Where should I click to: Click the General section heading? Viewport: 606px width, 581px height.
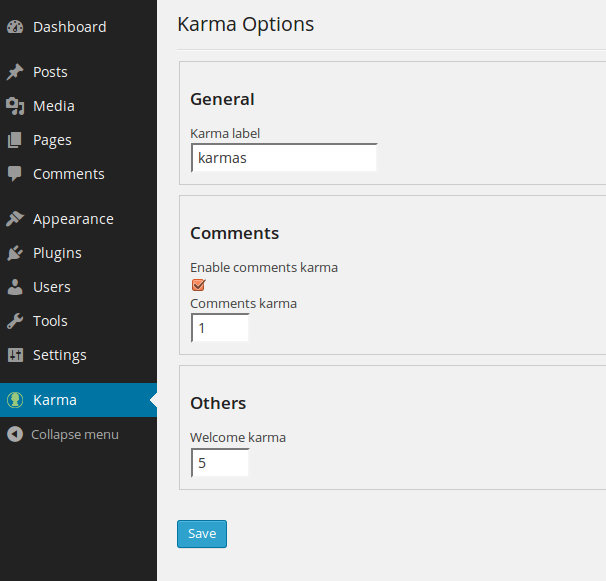pos(222,99)
